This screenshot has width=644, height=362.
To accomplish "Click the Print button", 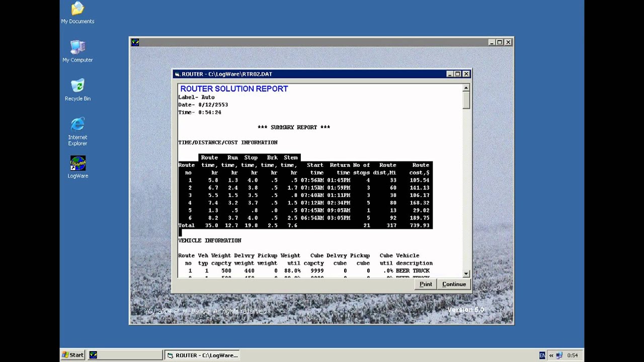I will coord(426,284).
